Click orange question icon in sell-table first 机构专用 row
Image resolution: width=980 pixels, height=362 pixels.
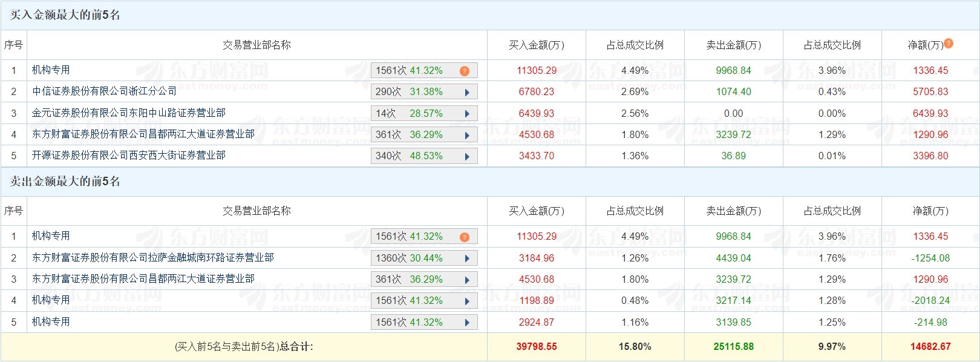(465, 237)
